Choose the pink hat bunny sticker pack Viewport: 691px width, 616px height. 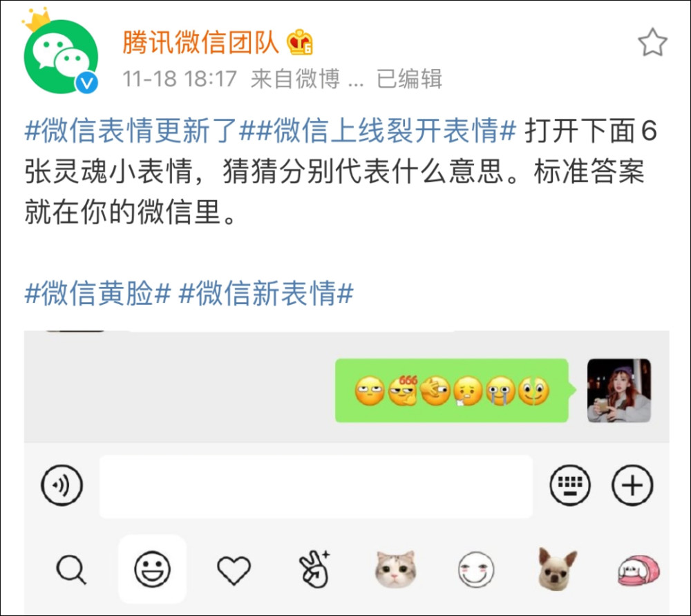[x=638, y=570]
